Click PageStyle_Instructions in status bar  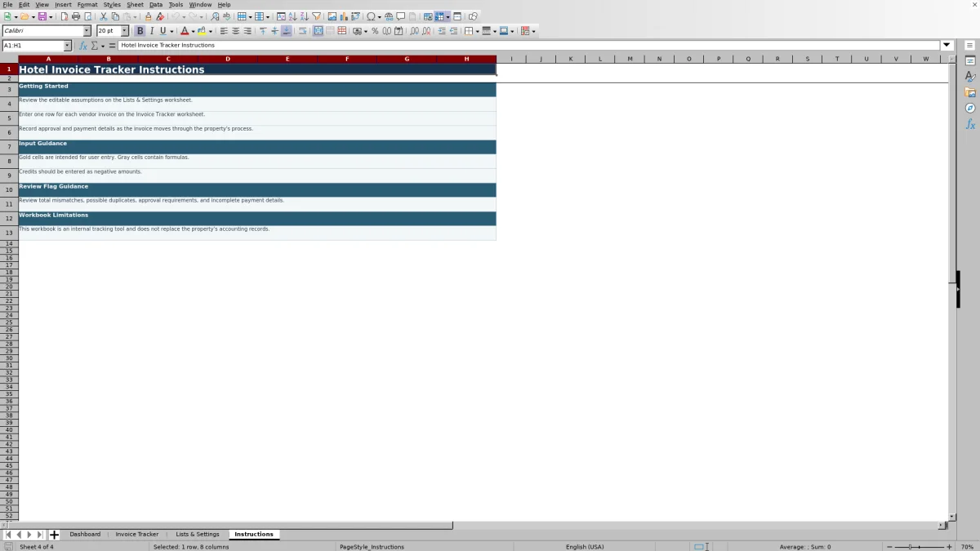pos(372,547)
